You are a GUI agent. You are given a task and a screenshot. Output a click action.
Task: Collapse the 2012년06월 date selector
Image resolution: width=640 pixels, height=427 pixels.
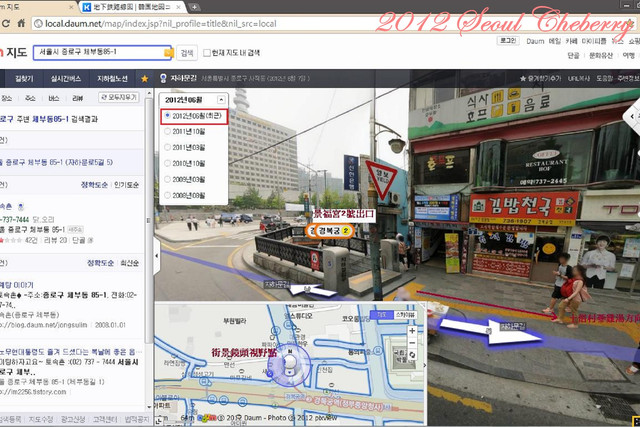221,100
